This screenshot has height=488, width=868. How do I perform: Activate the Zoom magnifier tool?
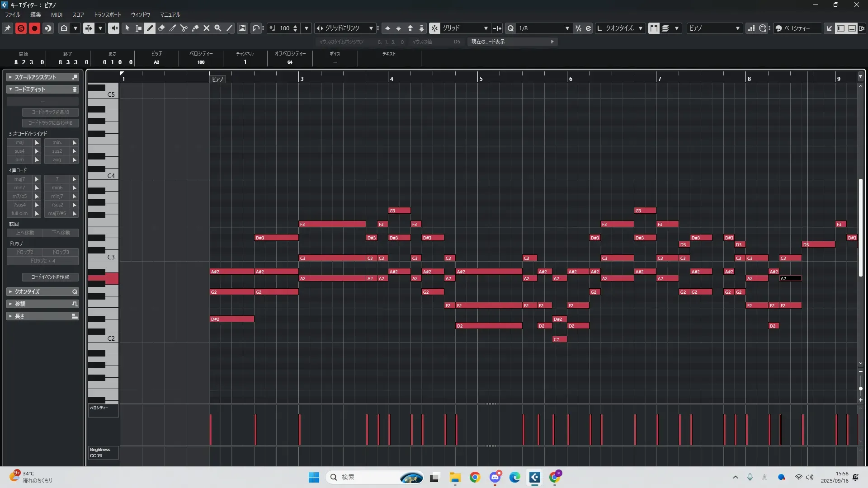(x=218, y=28)
